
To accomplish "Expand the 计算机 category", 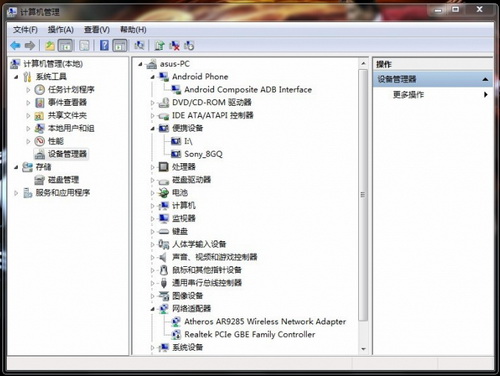I will point(153,206).
